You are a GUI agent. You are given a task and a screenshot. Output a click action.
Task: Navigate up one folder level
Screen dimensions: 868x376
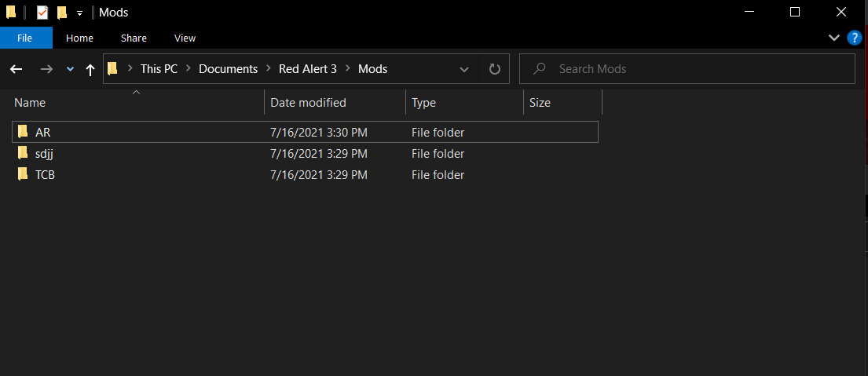[x=90, y=69]
